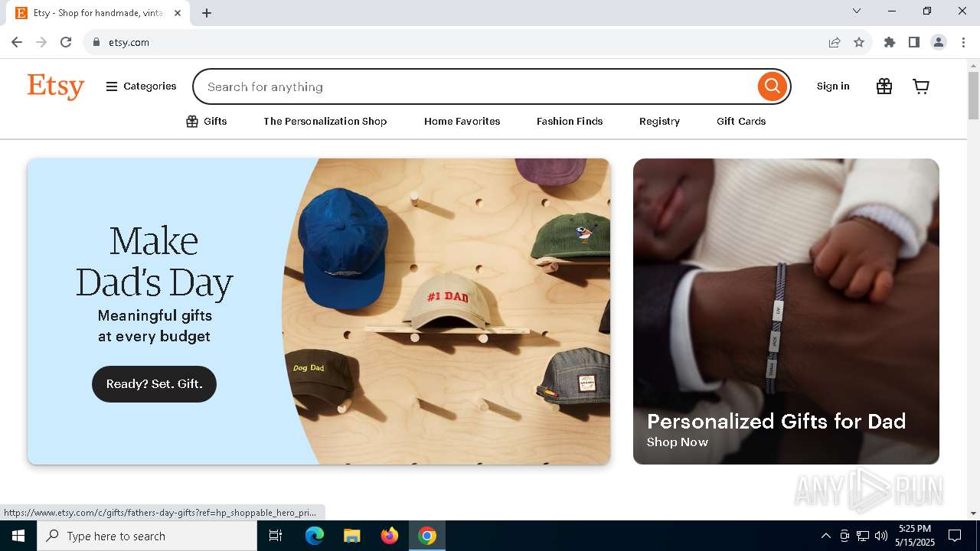Focus the Search for anything field

(x=475, y=86)
